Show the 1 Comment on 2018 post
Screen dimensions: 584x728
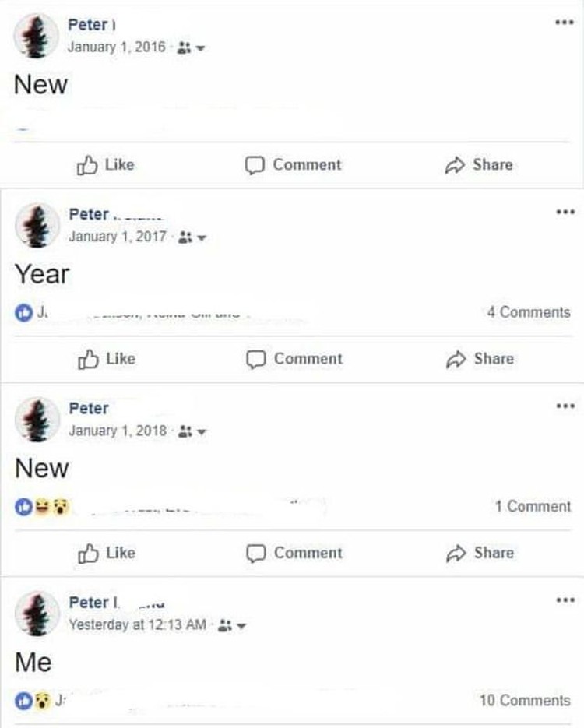click(533, 506)
